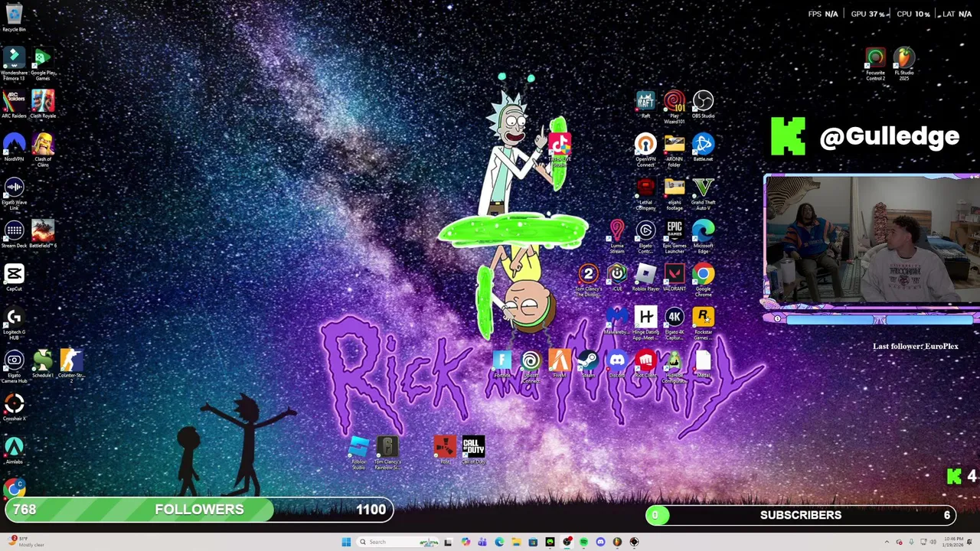The width and height of the screenshot is (980, 551).
Task: Open Steam from the desktop
Action: [x=588, y=364]
